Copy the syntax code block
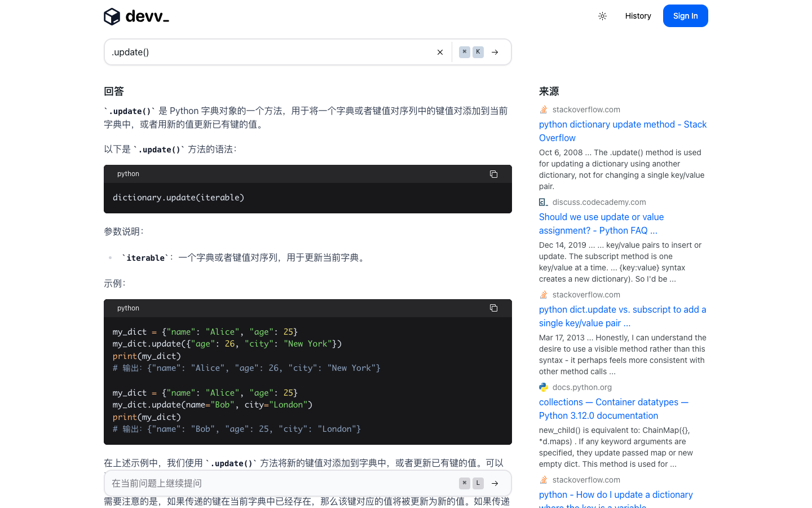812x508 pixels. pos(493,174)
